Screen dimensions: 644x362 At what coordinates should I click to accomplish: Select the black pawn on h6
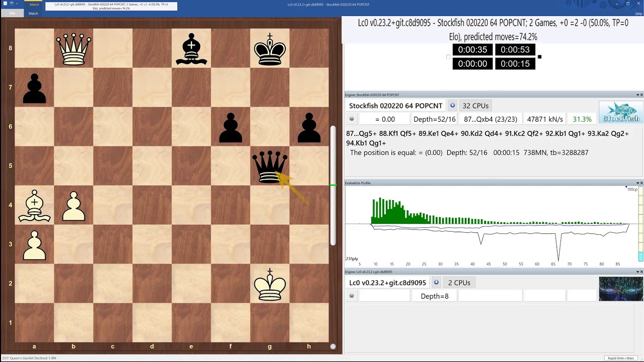pos(309,128)
